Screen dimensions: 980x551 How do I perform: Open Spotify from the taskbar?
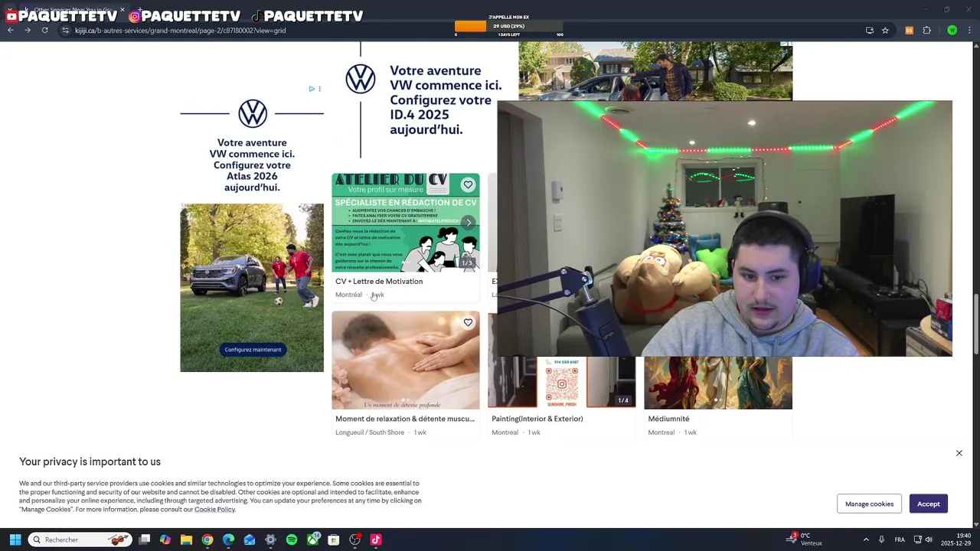292,540
